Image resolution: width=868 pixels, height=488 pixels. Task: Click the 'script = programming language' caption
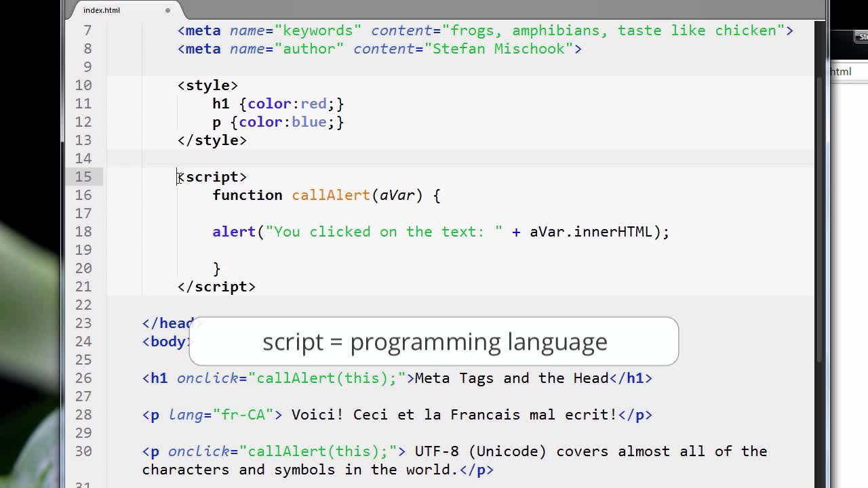coord(435,342)
